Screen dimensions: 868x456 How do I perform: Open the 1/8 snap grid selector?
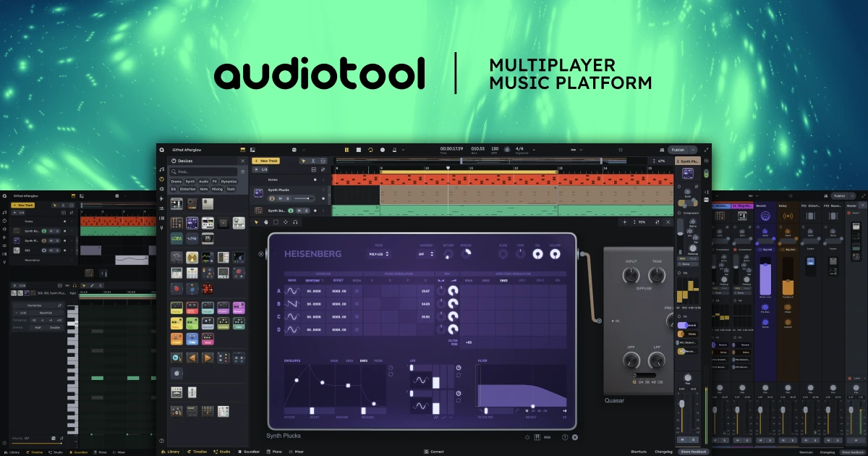tap(260, 169)
